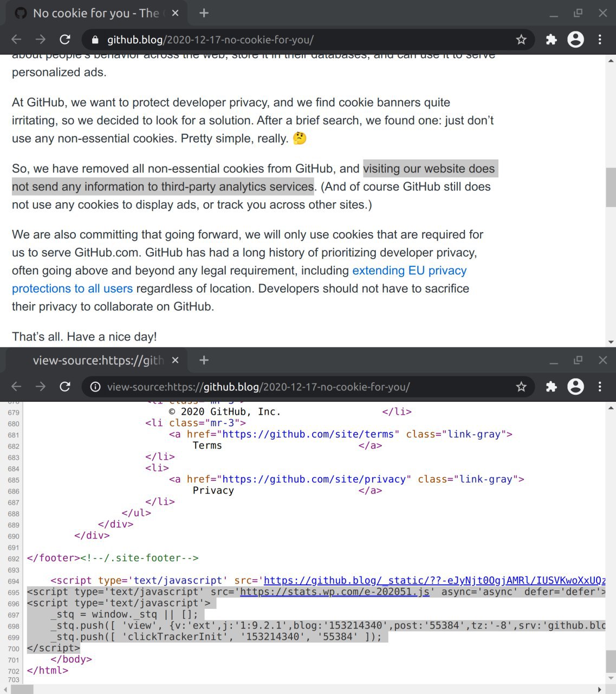
Task: Open the github.blog/_static script link
Action: point(435,581)
